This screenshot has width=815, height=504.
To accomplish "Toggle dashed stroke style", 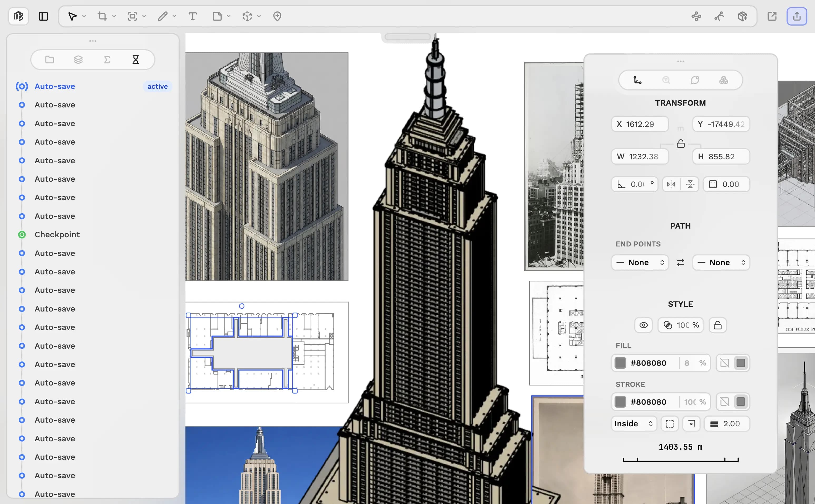I will [x=670, y=424].
